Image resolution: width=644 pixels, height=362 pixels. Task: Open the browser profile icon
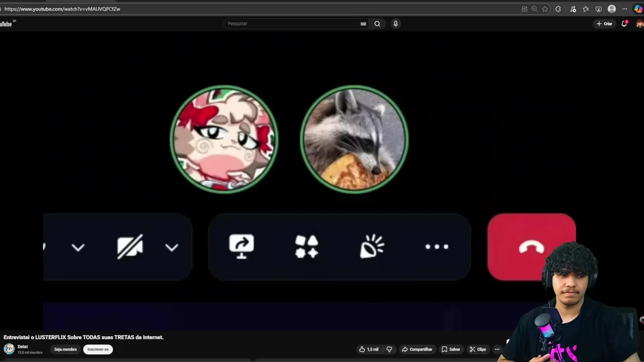pyautogui.click(x=612, y=9)
